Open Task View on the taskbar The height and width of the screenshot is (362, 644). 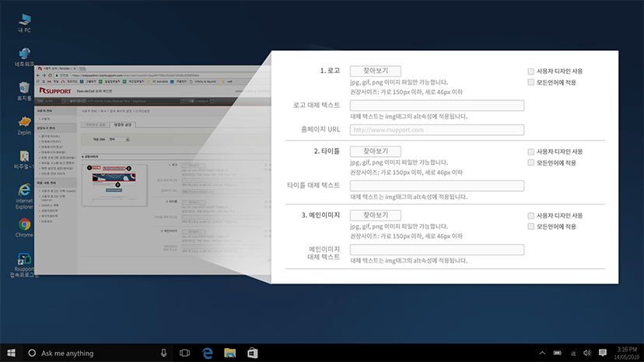point(185,353)
